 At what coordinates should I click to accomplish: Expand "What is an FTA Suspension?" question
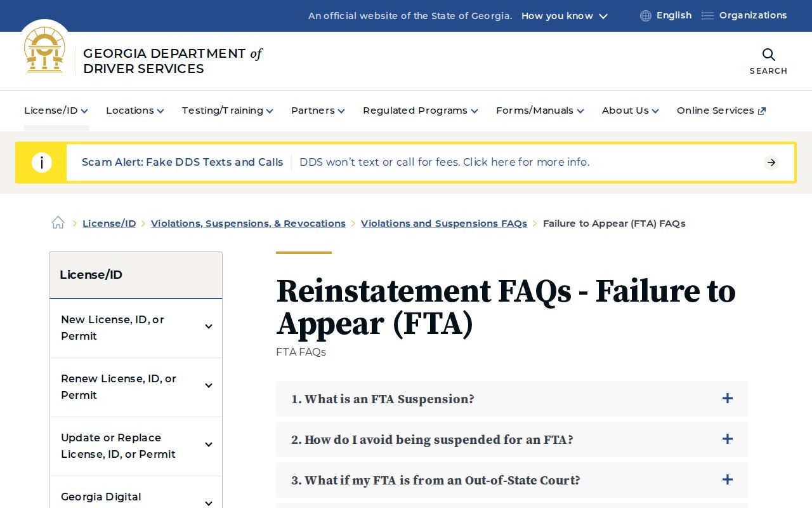coord(512,399)
